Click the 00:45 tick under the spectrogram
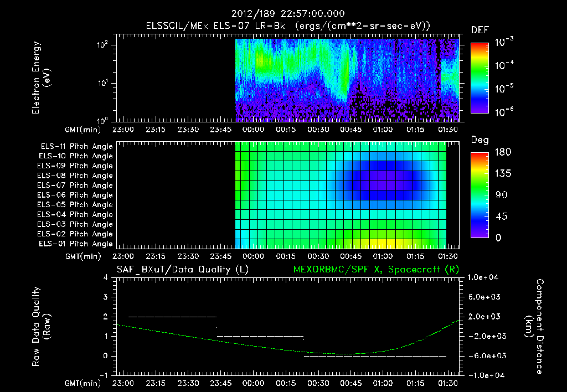Image resolution: width=567 pixels, height=392 pixels. coord(350,130)
